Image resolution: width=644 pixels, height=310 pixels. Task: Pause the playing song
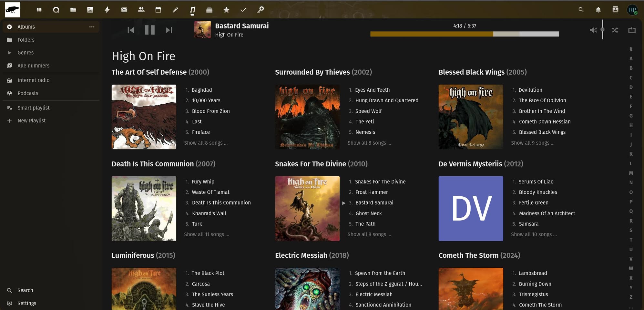tap(150, 30)
